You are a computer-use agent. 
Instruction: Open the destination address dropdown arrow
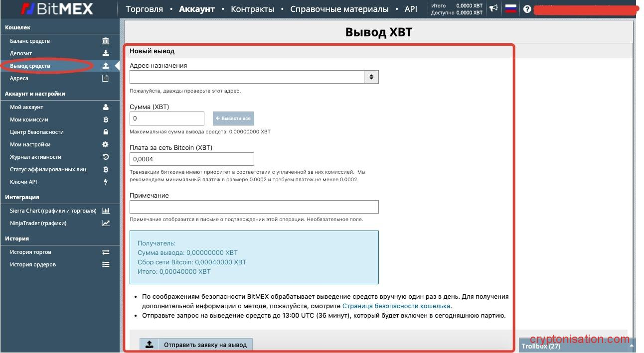tap(371, 77)
